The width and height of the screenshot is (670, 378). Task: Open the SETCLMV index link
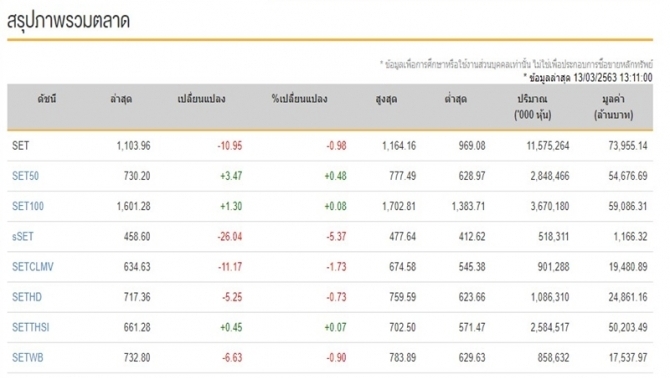[x=32, y=267]
